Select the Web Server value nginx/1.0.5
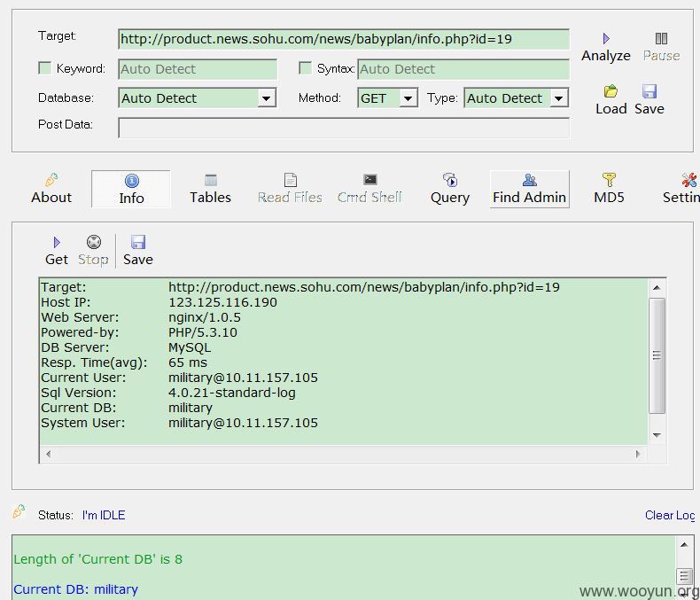This screenshot has height=600, width=700. click(205, 317)
